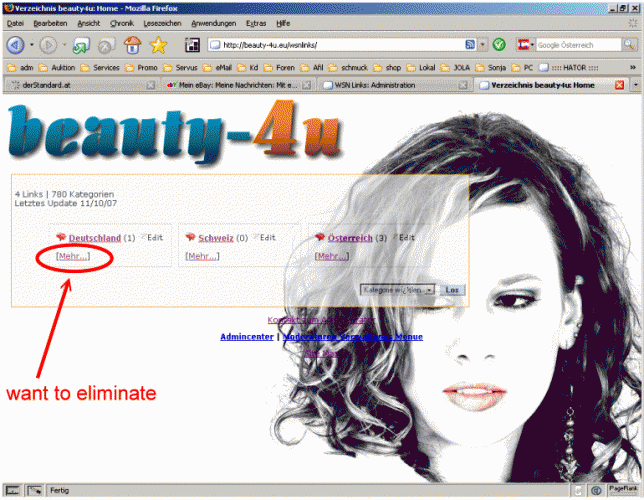Viewport: 644px width, 500px height.
Task: Click the Stop loading icon
Action: [106, 45]
